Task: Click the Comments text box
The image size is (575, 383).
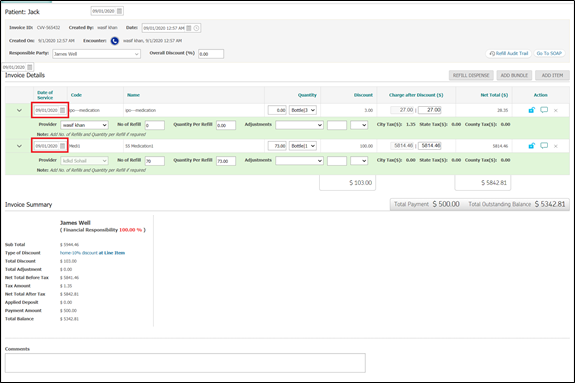Action: 185,363
